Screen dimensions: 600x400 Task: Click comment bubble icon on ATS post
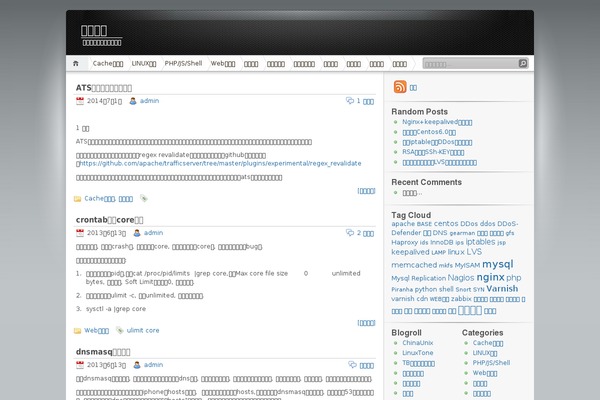350,101
